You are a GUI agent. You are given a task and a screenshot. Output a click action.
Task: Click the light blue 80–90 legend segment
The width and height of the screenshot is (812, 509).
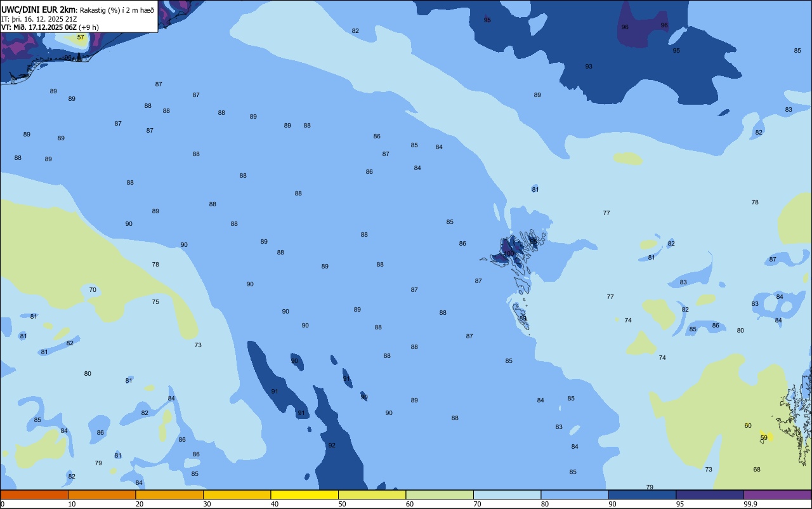point(575,494)
